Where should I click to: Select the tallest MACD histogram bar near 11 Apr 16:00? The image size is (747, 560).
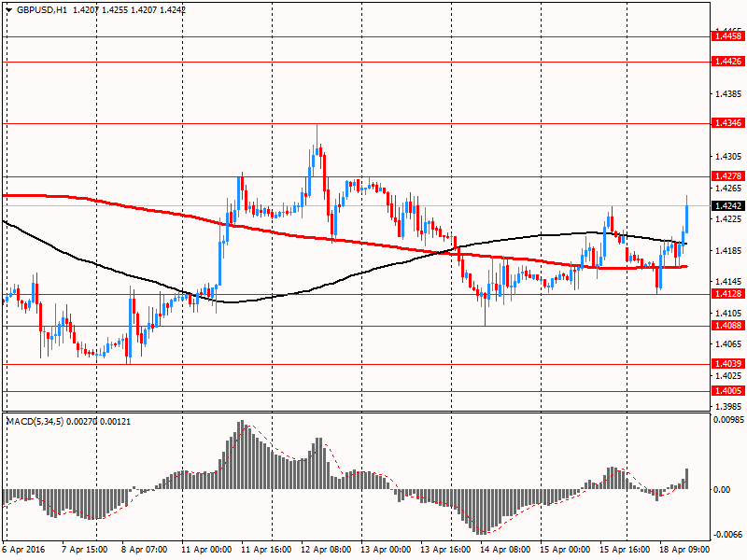coord(242,455)
